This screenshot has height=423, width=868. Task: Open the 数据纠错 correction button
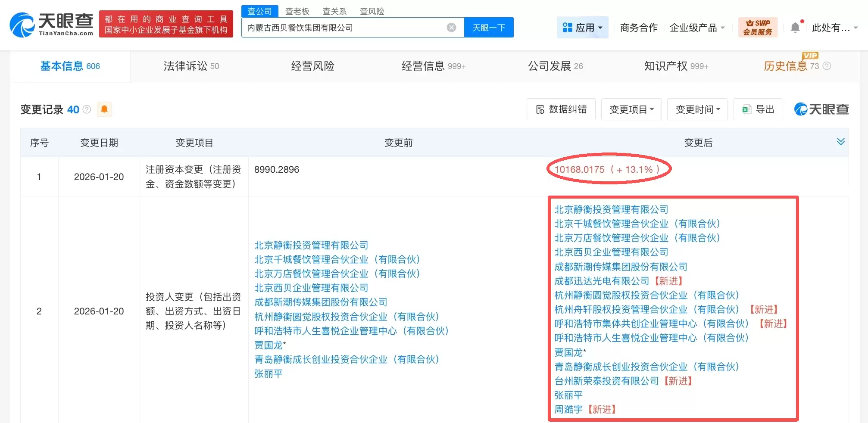(x=561, y=109)
